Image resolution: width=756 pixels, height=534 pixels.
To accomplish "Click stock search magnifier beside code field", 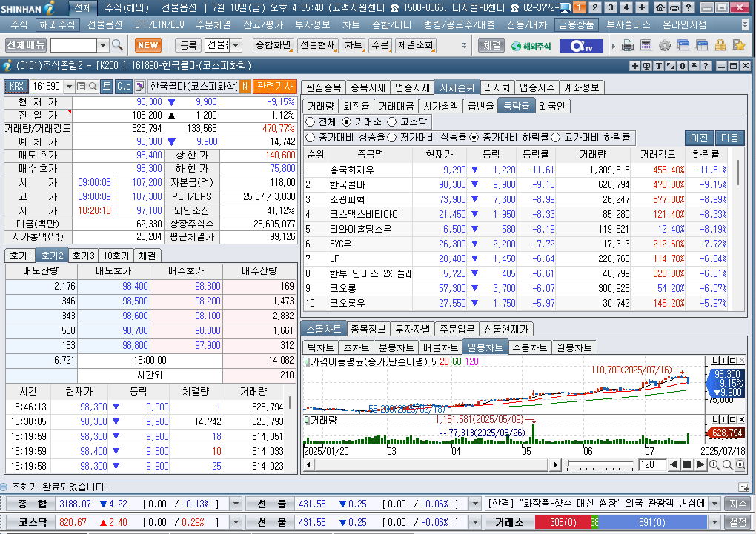I will [93, 86].
